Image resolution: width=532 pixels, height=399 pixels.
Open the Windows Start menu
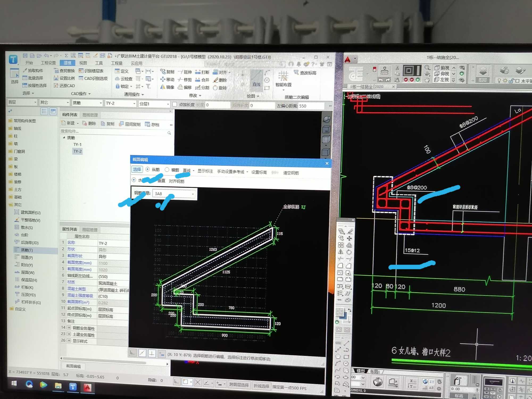click(x=14, y=383)
